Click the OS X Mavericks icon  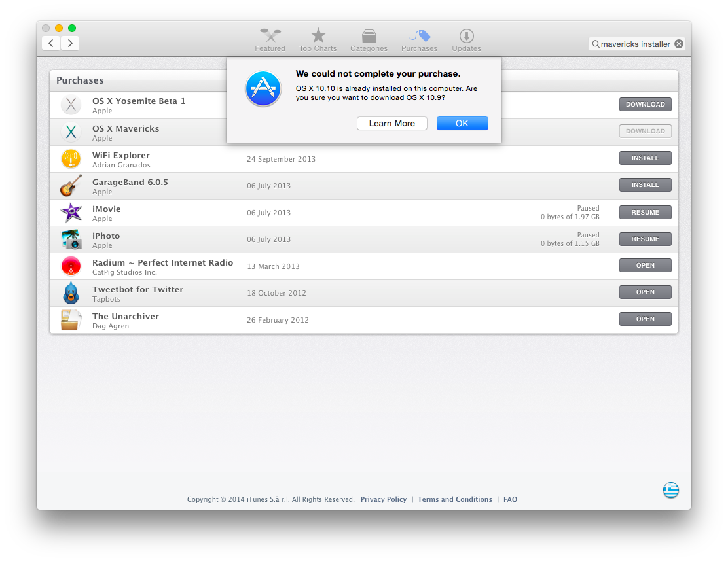click(x=71, y=132)
